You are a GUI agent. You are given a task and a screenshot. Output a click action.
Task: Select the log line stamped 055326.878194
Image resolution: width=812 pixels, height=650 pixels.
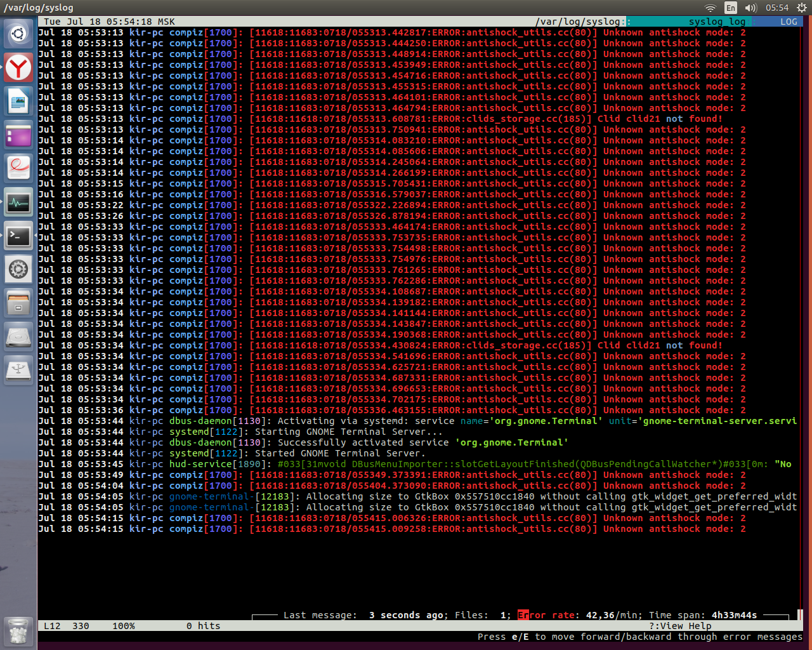tap(392, 216)
